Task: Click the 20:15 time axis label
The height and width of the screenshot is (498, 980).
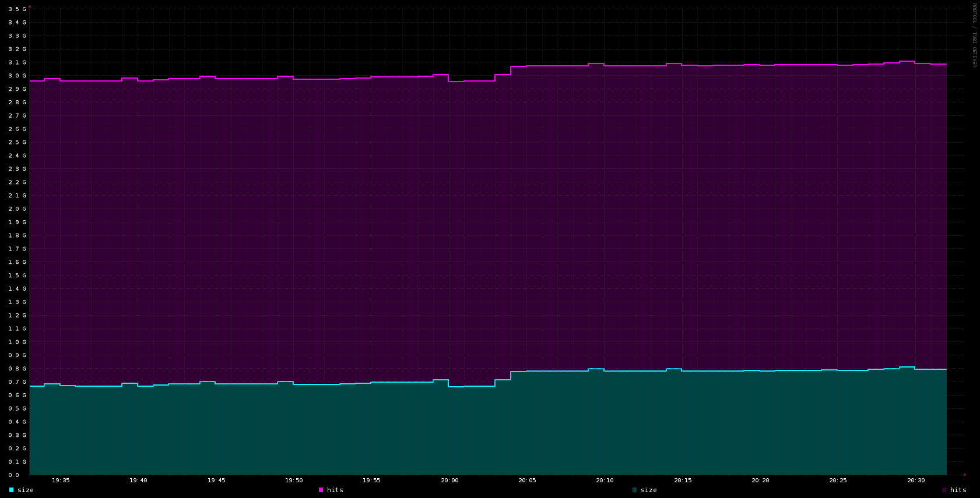Action: coord(683,481)
